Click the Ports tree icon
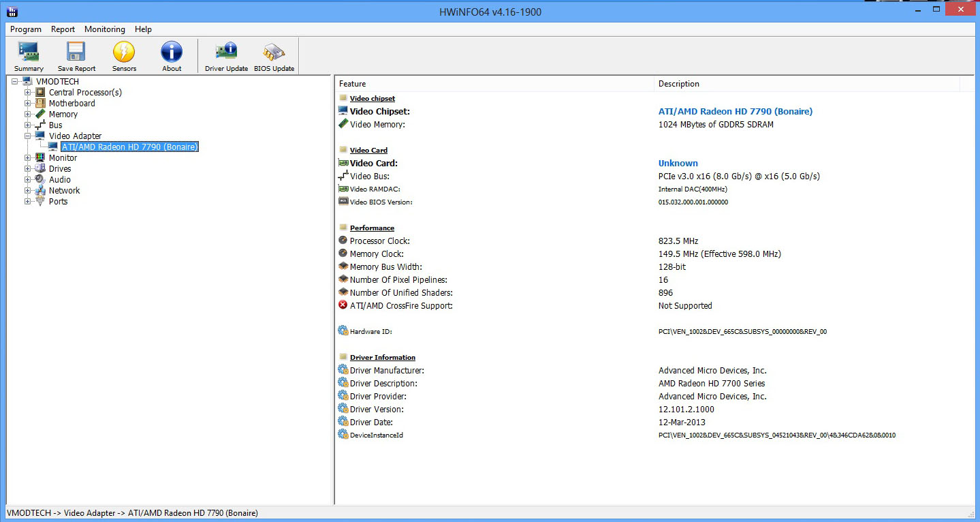 click(x=41, y=202)
